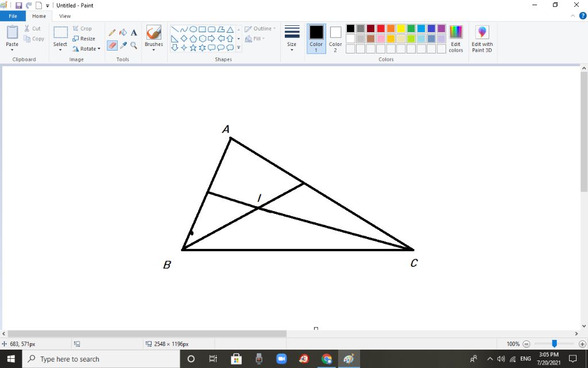The width and height of the screenshot is (588, 368).
Task: Open Customize Quick Access Toolbar arrow
Action: (x=48, y=6)
